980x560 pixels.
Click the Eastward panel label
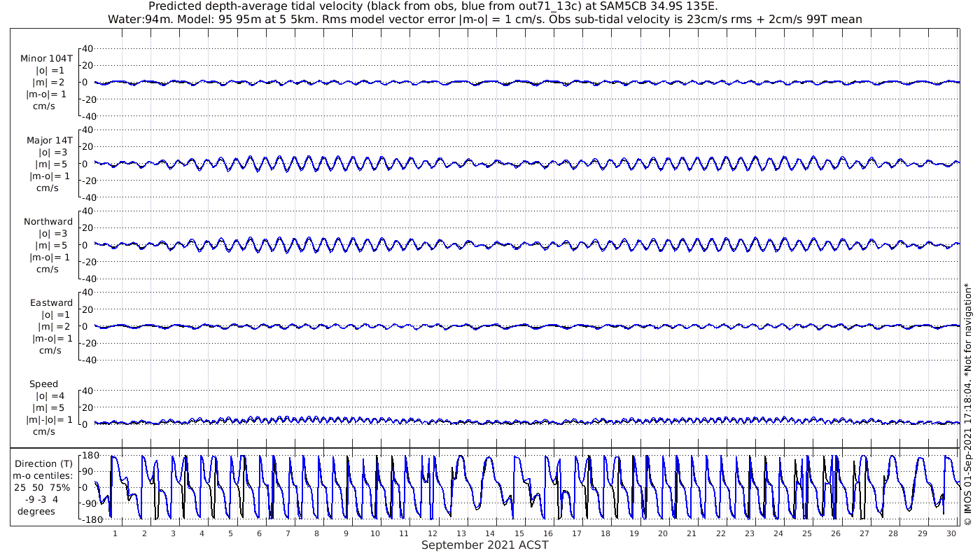coord(51,302)
